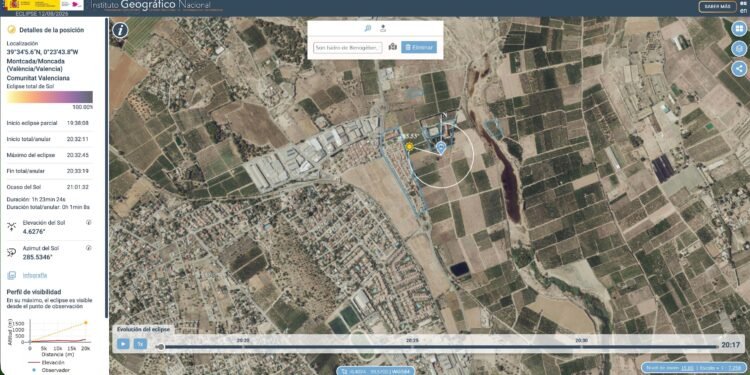The width and height of the screenshot is (750, 375).
Task: Click the 'Ocaso del Sol' time 21:01:32
Action: pos(78,187)
